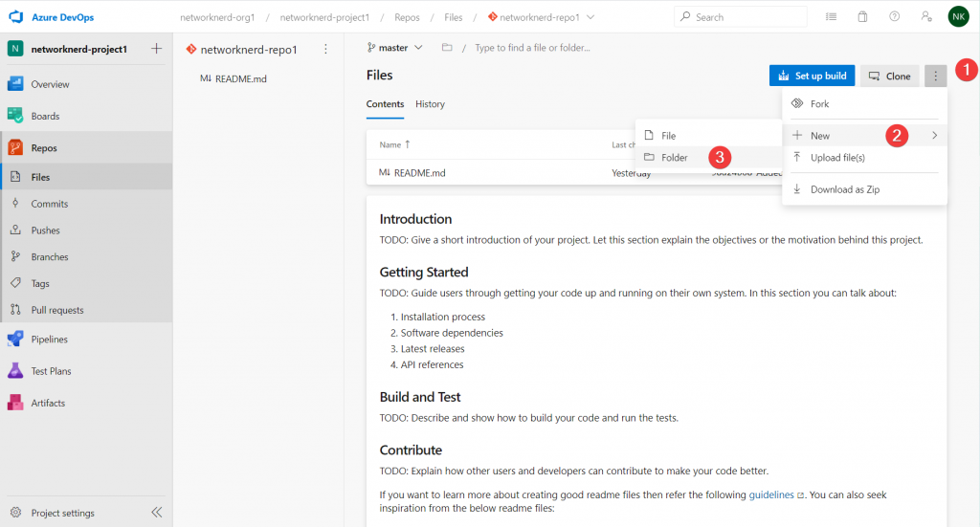Screen dimensions: 980x527
Task: Collapse the sidebar with double chevron
Action: [157, 513]
